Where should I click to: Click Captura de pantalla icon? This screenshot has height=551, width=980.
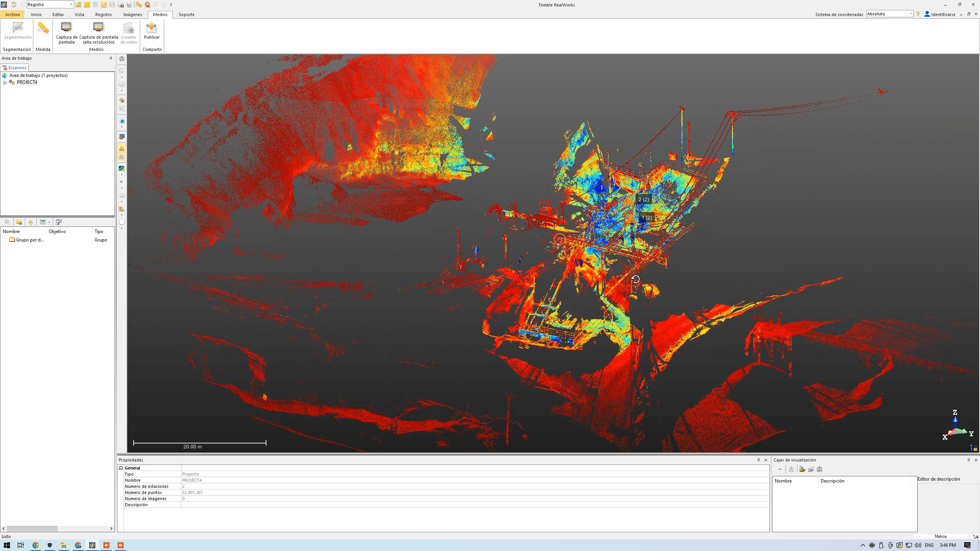click(x=66, y=28)
